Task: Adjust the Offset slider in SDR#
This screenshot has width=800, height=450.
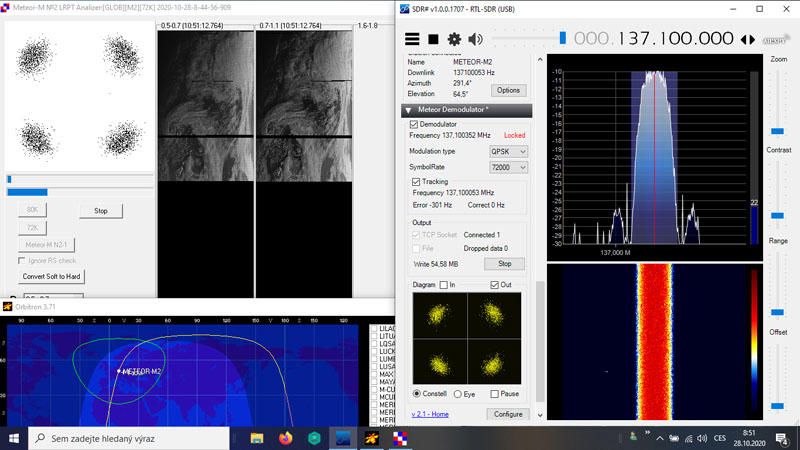Action: [777, 406]
